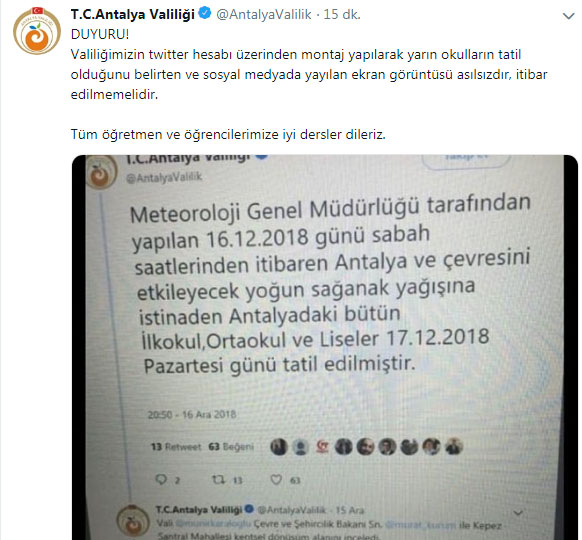Open the 13 Retweet count list
The image size is (582, 540).
pyautogui.click(x=176, y=447)
